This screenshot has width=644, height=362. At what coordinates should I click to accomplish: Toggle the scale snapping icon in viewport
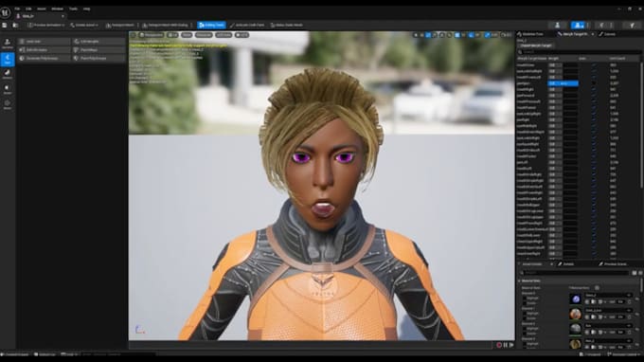pos(487,35)
